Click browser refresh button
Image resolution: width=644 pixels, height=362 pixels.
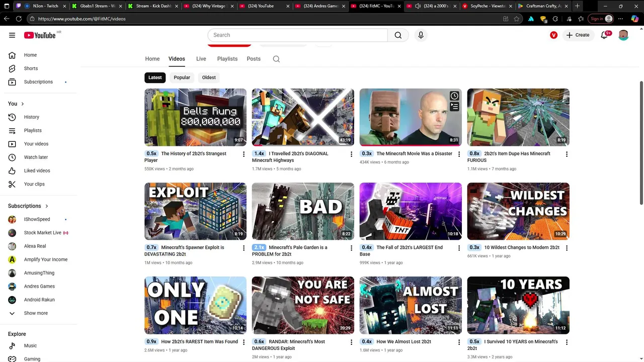pos(19,19)
